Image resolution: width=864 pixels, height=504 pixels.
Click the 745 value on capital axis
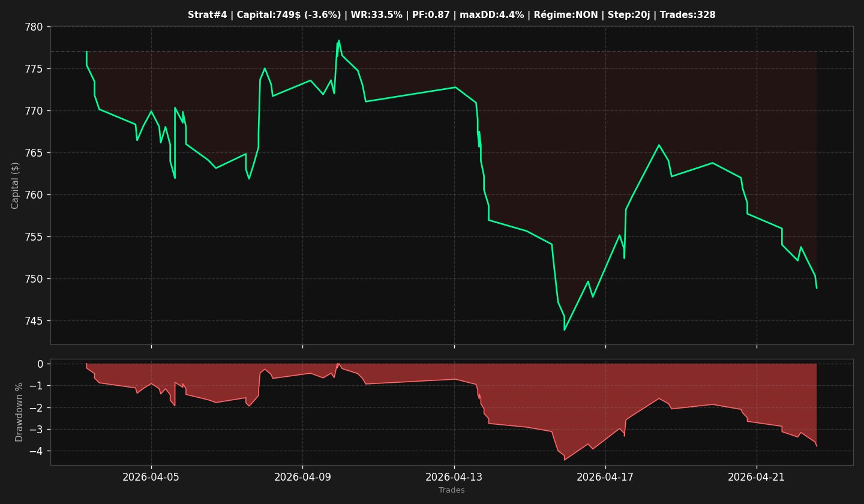34,321
